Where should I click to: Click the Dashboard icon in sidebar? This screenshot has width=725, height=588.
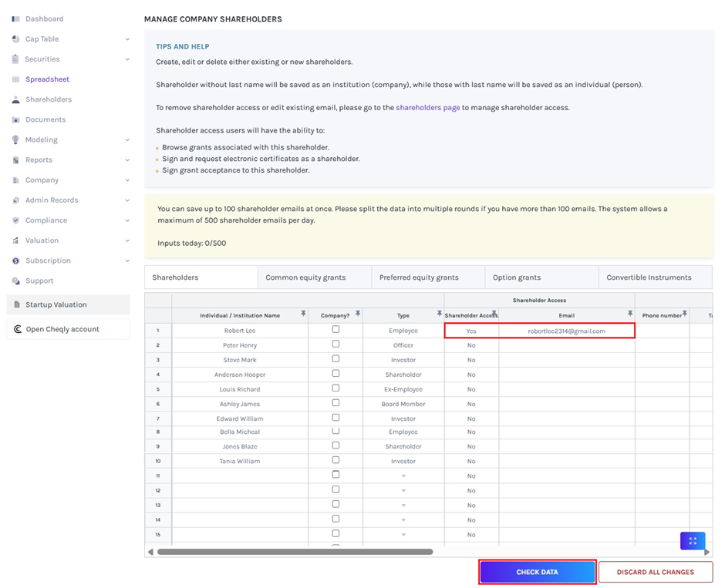click(16, 18)
